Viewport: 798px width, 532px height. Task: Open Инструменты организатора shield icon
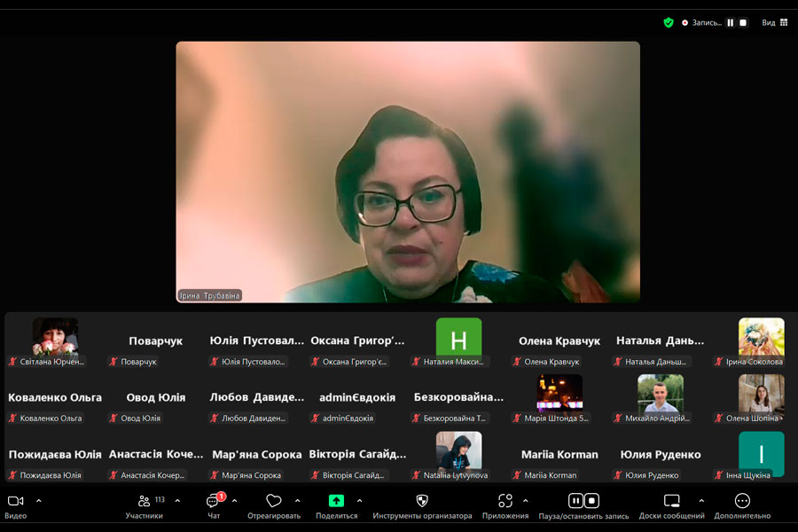click(x=422, y=501)
